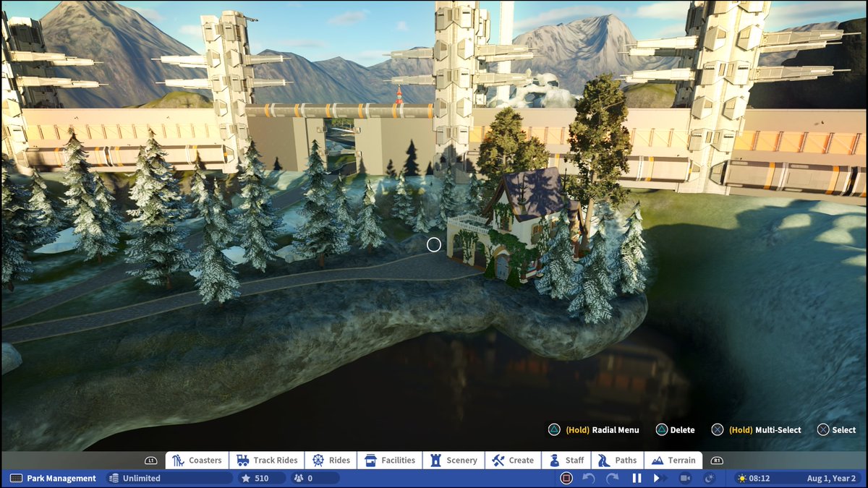Open Park Management menu
868x488 pixels.
tap(52, 478)
